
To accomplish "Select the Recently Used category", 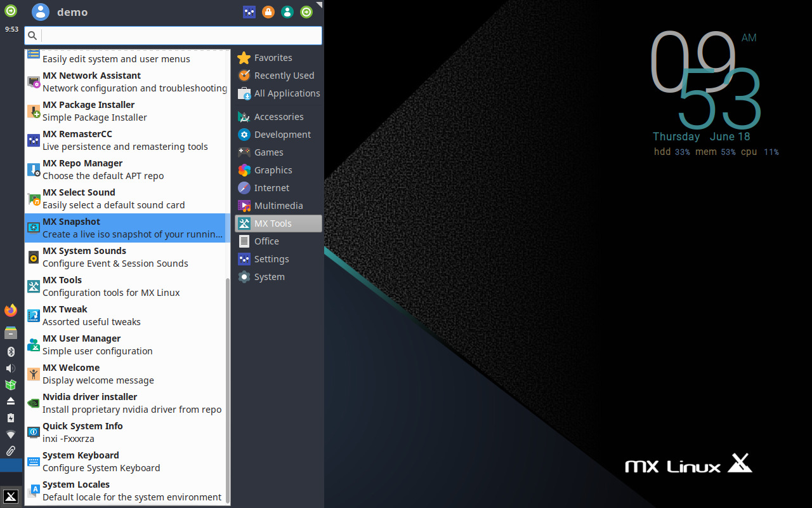I will 277,75.
